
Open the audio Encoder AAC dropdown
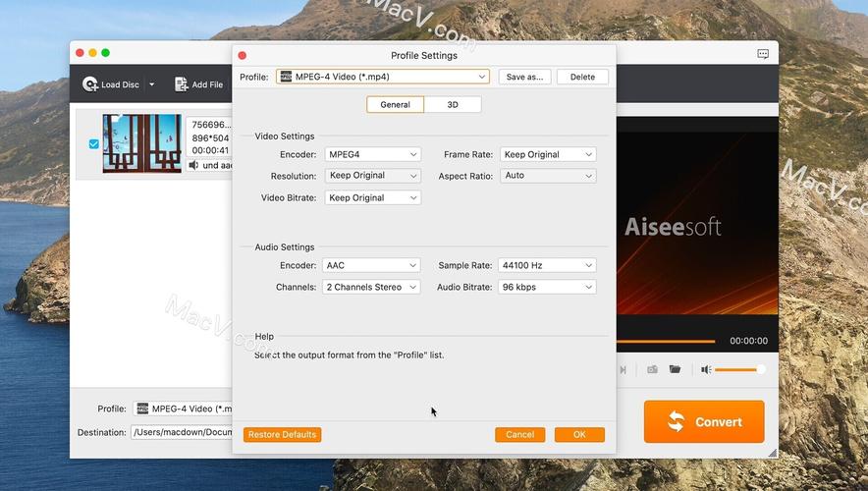371,265
